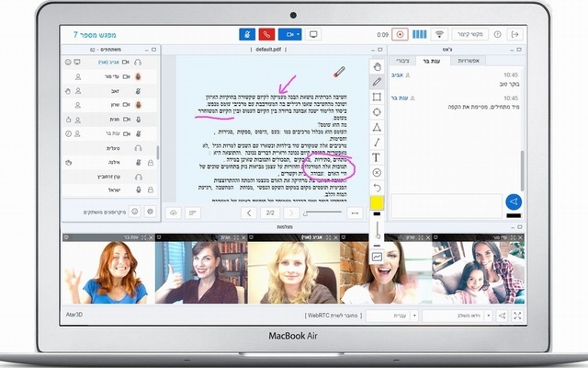Click the chat panel scrollbar
Screen dimensions: 588x368
[522, 170]
